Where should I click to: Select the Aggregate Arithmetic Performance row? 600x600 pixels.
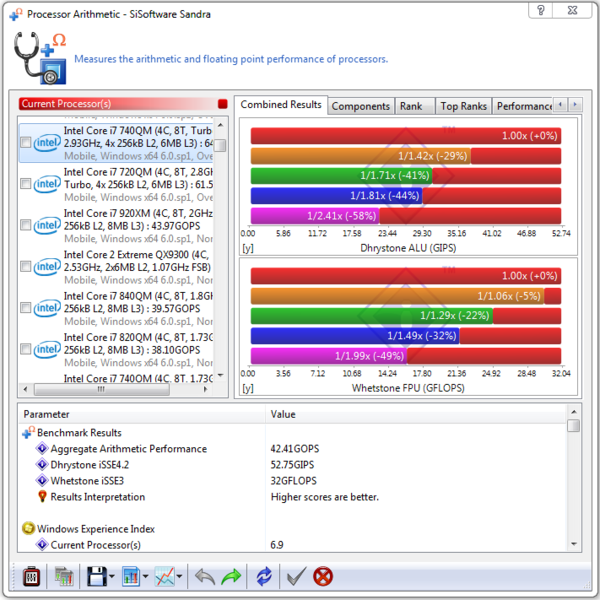coord(293,448)
